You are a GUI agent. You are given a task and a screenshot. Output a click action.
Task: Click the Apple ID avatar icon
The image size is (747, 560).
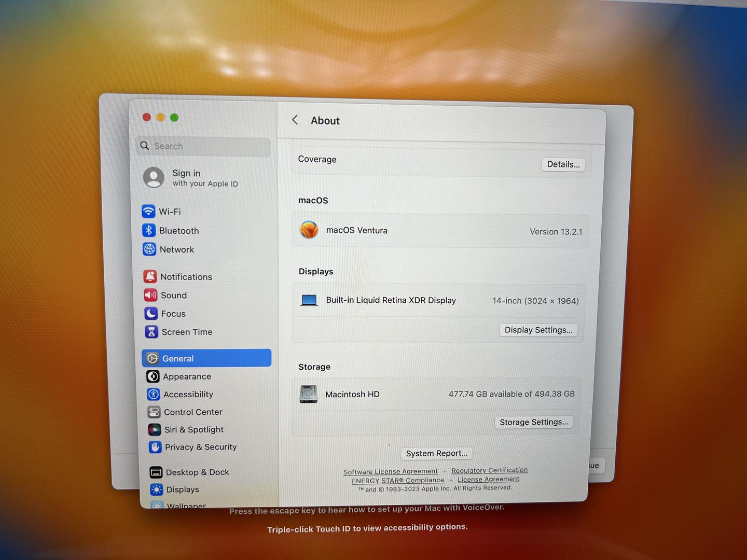[x=154, y=177]
